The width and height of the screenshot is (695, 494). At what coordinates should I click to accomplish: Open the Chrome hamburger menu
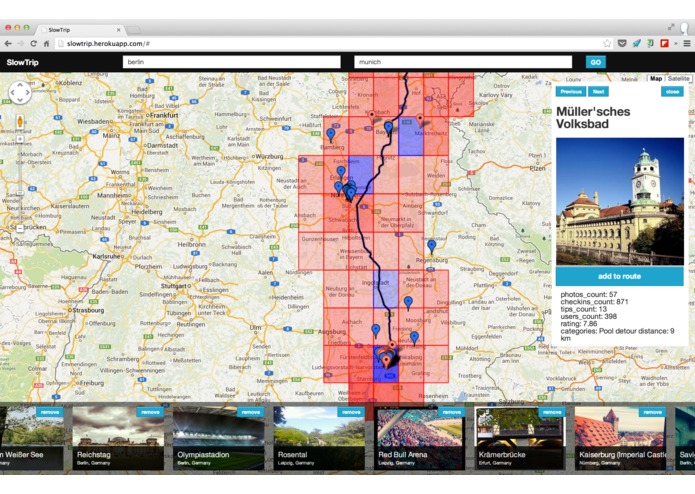click(x=687, y=43)
